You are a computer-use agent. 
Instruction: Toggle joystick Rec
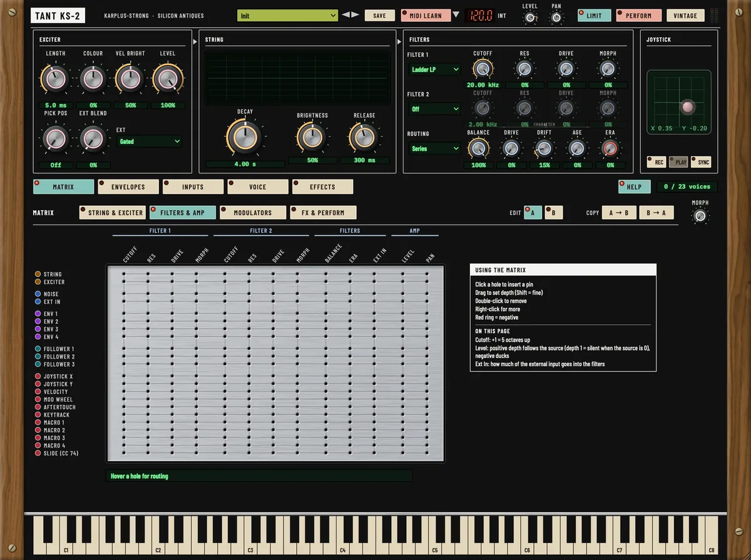(656, 162)
